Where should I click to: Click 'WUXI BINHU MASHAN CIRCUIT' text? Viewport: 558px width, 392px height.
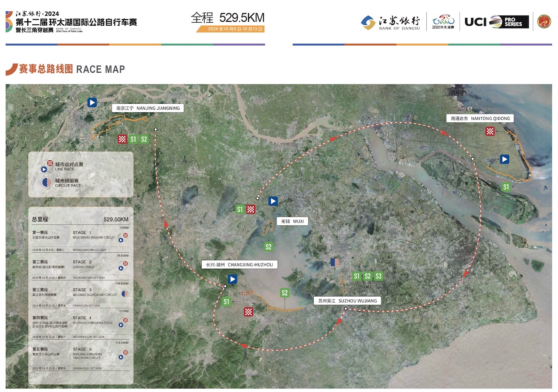pyautogui.click(x=94, y=238)
